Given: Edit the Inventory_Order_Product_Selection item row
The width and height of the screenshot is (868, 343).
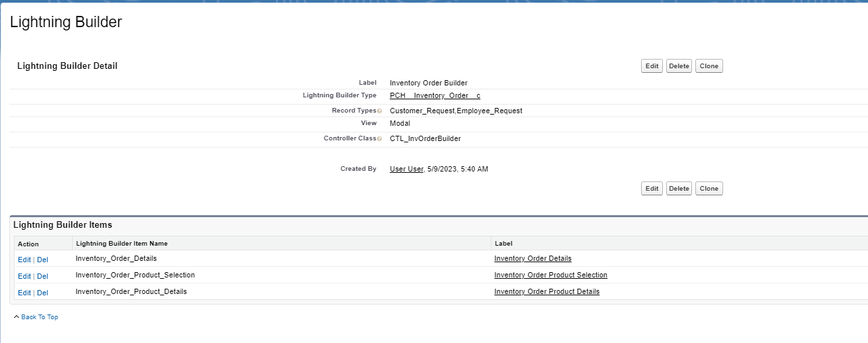Looking at the screenshot, I should 24,276.
